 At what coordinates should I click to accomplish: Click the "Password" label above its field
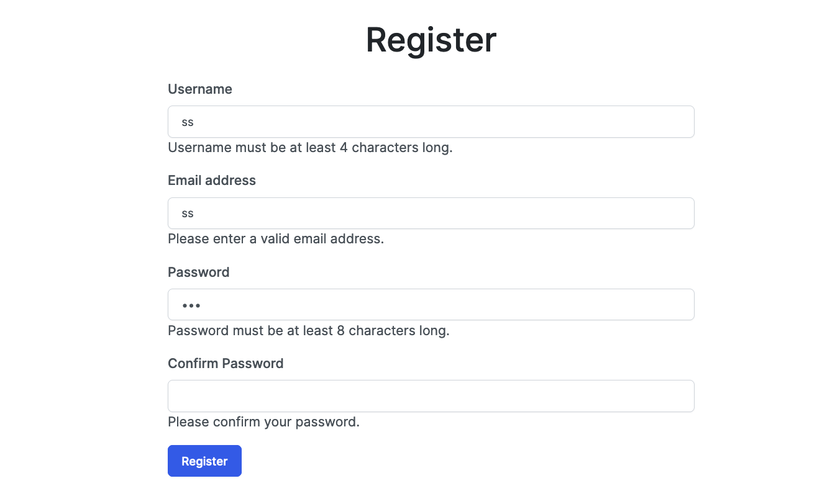(199, 272)
